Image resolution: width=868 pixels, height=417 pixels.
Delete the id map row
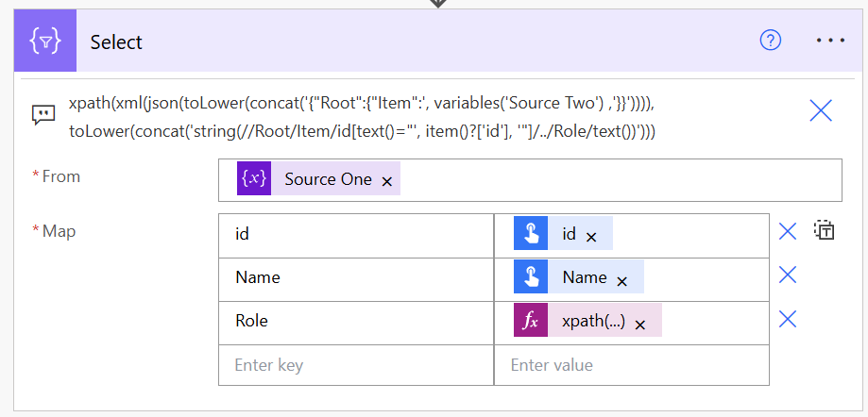tap(788, 232)
